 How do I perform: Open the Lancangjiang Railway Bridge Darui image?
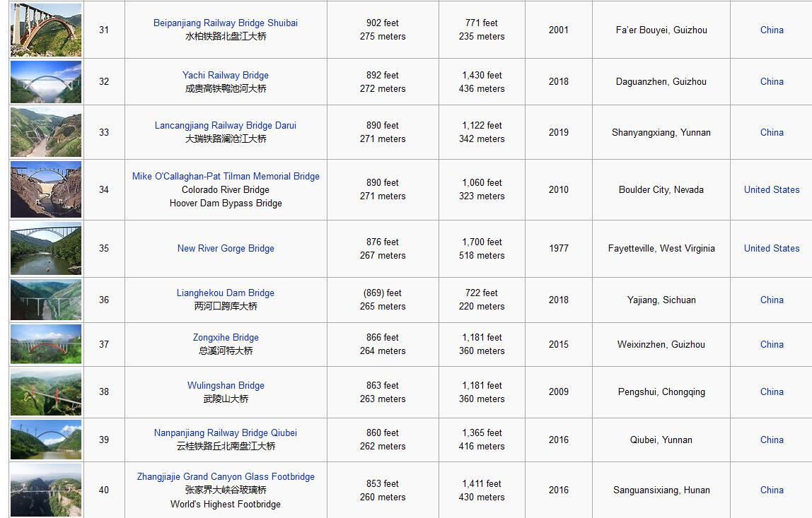click(x=46, y=132)
